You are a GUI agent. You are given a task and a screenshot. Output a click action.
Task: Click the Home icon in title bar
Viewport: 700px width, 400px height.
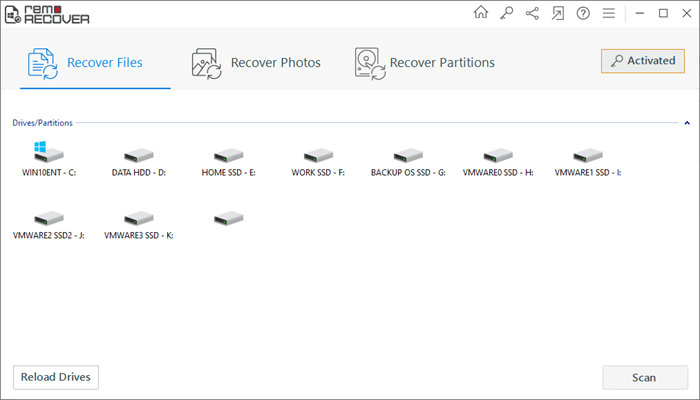pyautogui.click(x=481, y=14)
